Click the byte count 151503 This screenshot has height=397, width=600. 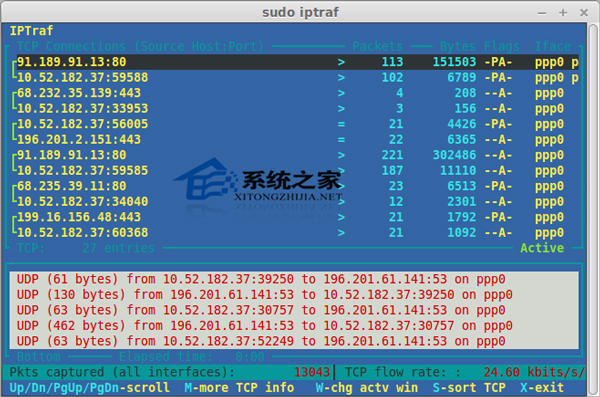click(x=454, y=62)
